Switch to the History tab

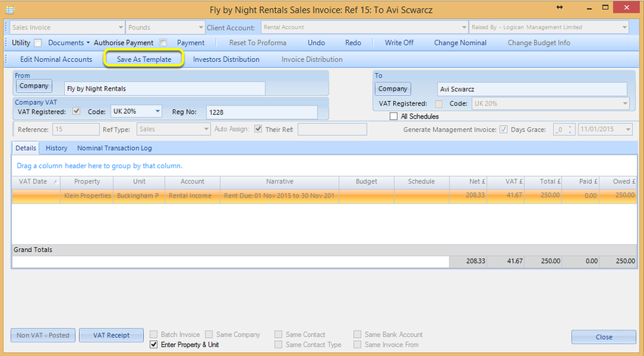point(56,148)
